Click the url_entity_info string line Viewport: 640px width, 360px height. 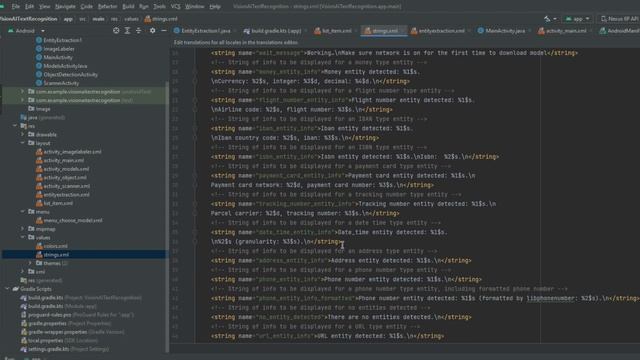[327, 336]
